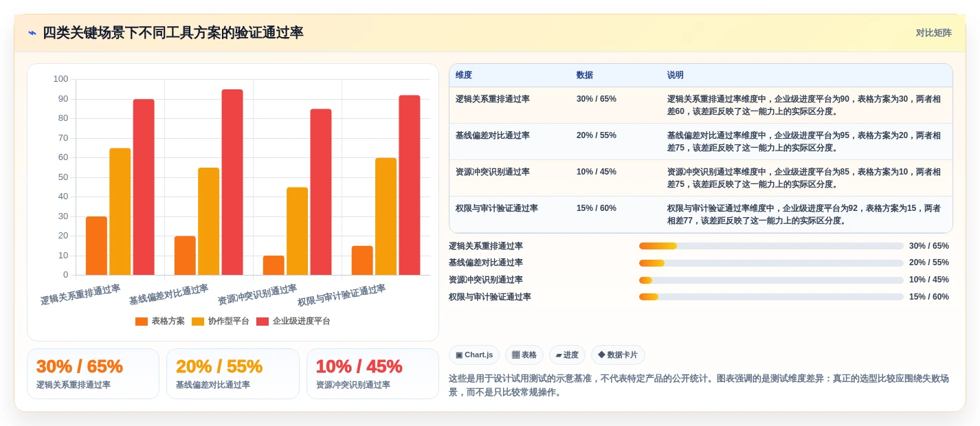This screenshot has width=980, height=426.
Task: Click the orange 表格方案 legend swatch
Action: click(x=142, y=322)
